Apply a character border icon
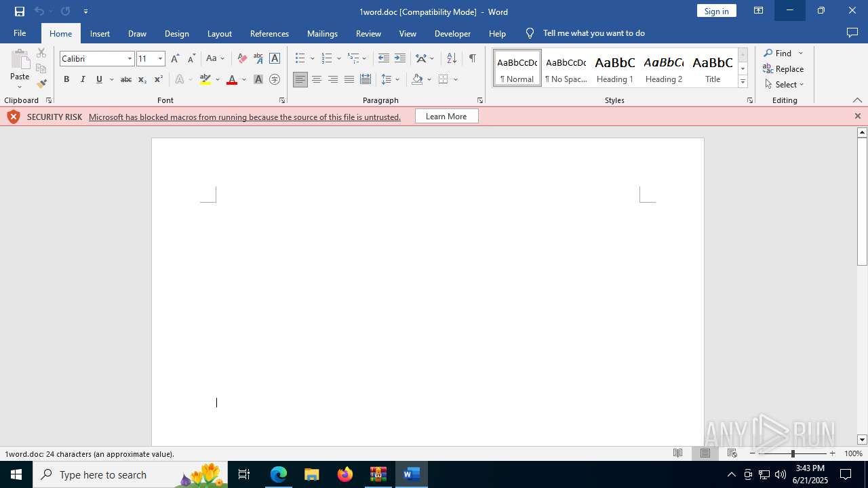 275,58
